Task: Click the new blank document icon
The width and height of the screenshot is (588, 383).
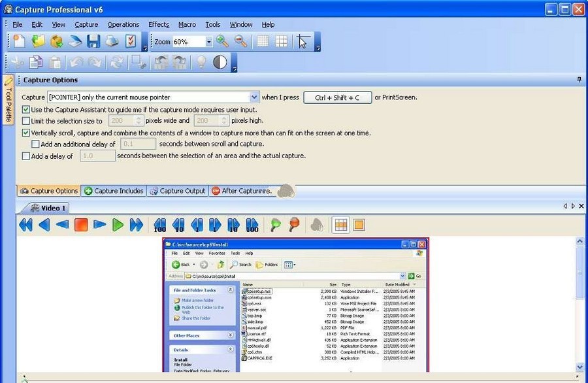Action: point(20,41)
